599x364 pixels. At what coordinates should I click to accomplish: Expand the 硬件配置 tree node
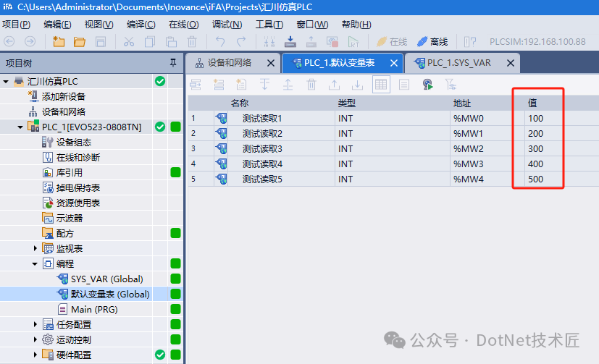pyautogui.click(x=35, y=355)
